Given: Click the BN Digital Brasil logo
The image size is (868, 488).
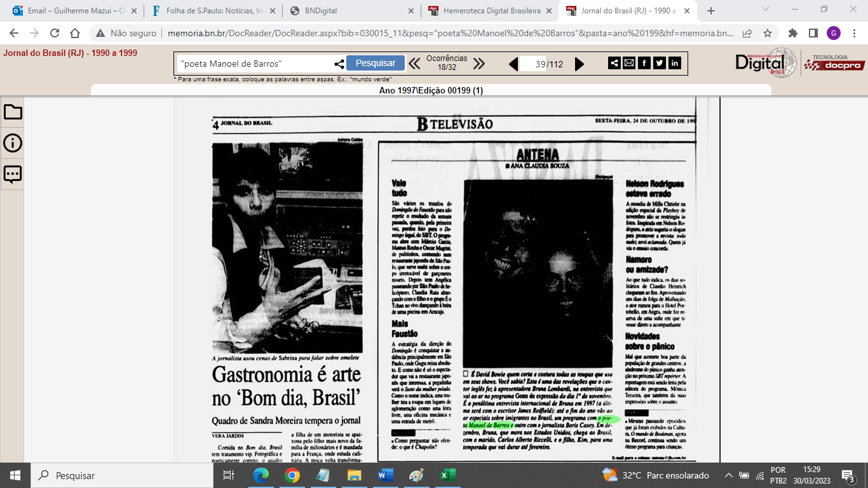Looking at the screenshot, I should 766,63.
